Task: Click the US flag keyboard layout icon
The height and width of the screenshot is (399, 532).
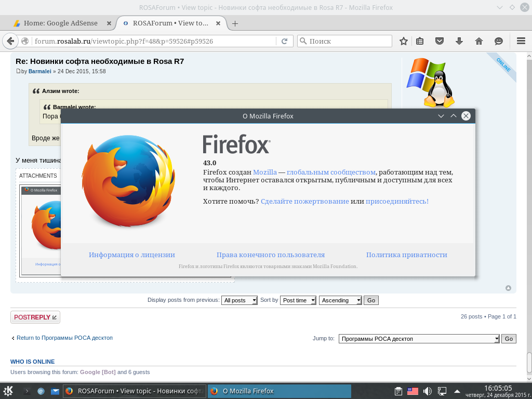Action: pyautogui.click(x=413, y=391)
